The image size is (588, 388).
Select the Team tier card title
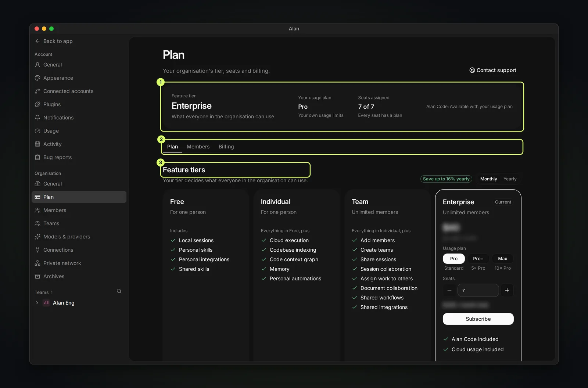point(360,202)
